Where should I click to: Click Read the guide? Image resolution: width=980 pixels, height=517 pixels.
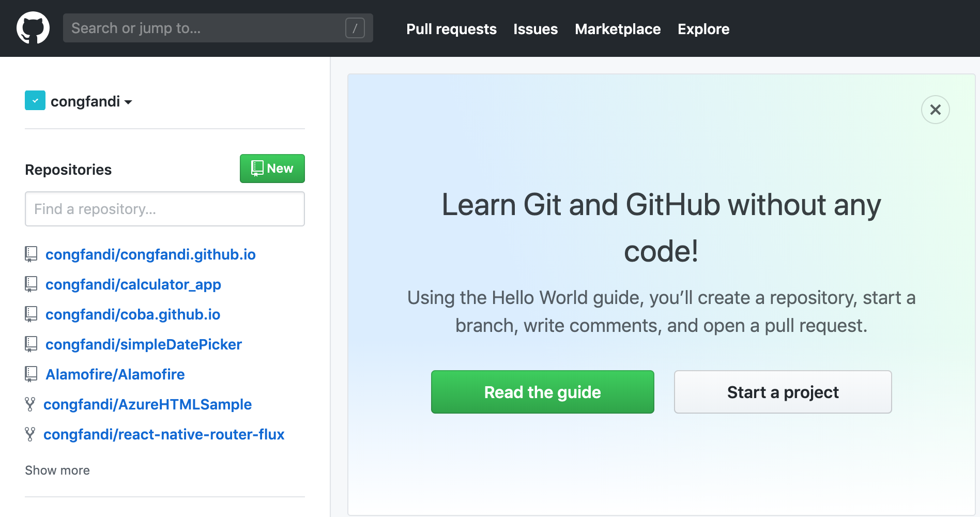point(542,392)
